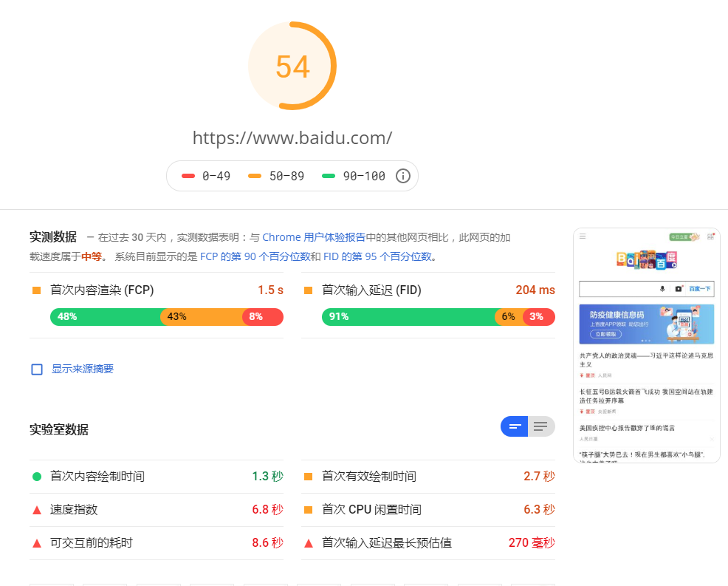
Task: Click the 270 毫秒 value
Action: point(532,543)
